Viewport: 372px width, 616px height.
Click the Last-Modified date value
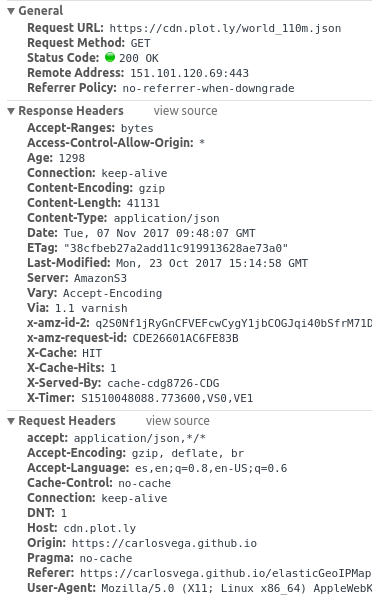coord(212,263)
